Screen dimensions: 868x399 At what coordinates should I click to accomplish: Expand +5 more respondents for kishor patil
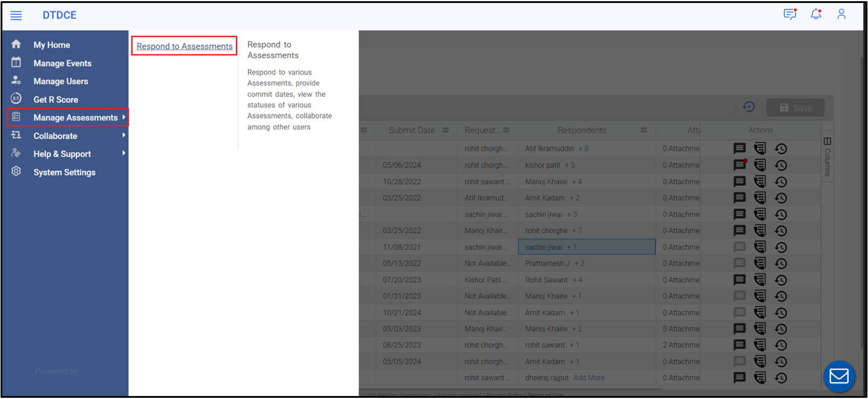[x=570, y=165]
